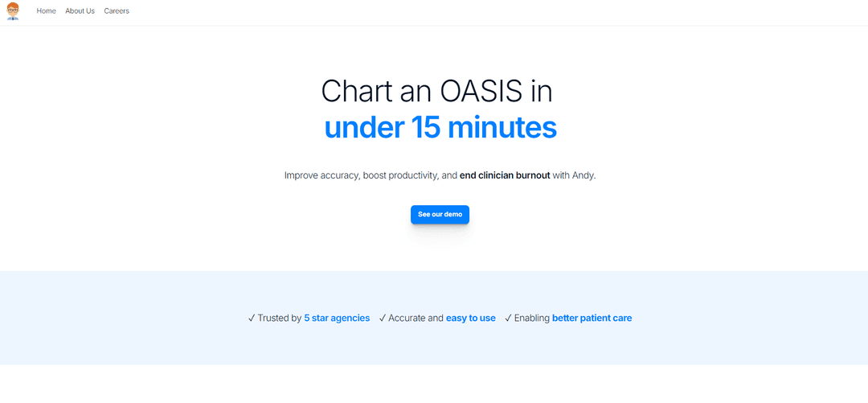Click the blue under 15 minutes heading

click(x=440, y=128)
